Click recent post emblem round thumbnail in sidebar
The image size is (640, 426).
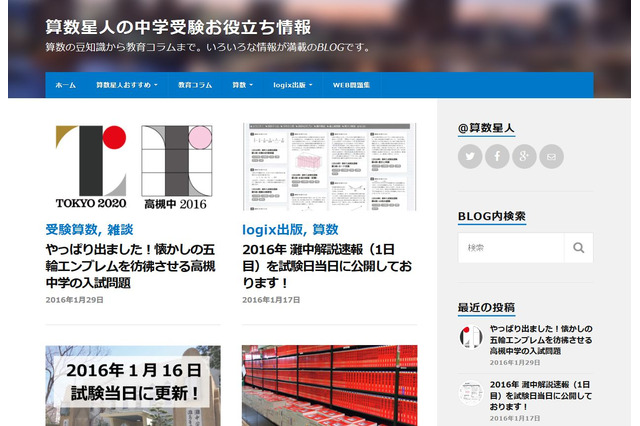pos(471,337)
